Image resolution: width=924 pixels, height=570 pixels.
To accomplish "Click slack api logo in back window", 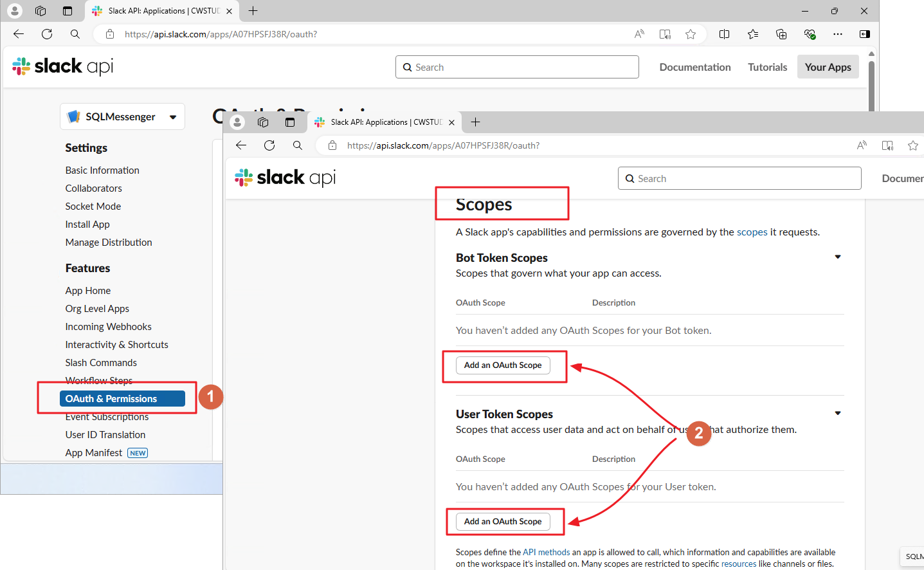I will point(63,66).
